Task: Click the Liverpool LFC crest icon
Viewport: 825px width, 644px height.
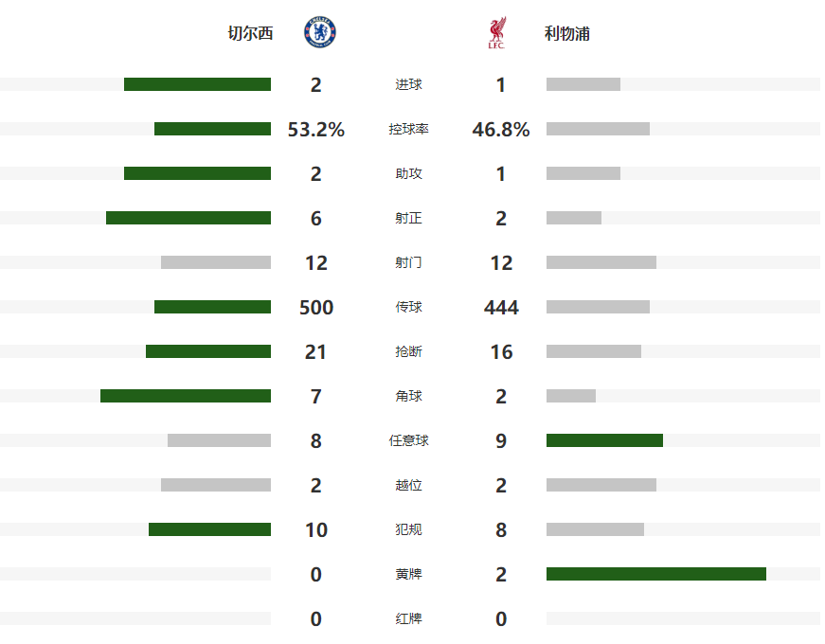Action: (x=496, y=33)
